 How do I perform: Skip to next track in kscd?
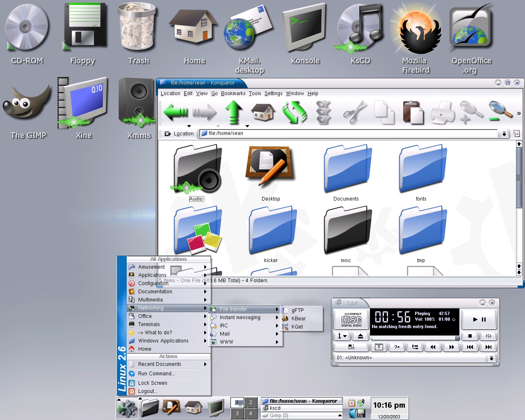[x=488, y=347]
